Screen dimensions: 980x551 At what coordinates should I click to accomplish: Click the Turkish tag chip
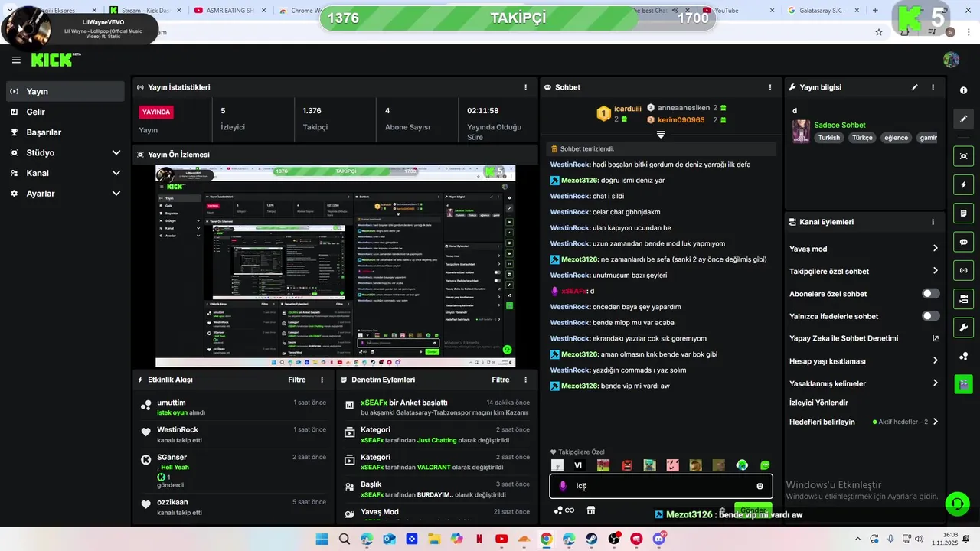pyautogui.click(x=828, y=138)
